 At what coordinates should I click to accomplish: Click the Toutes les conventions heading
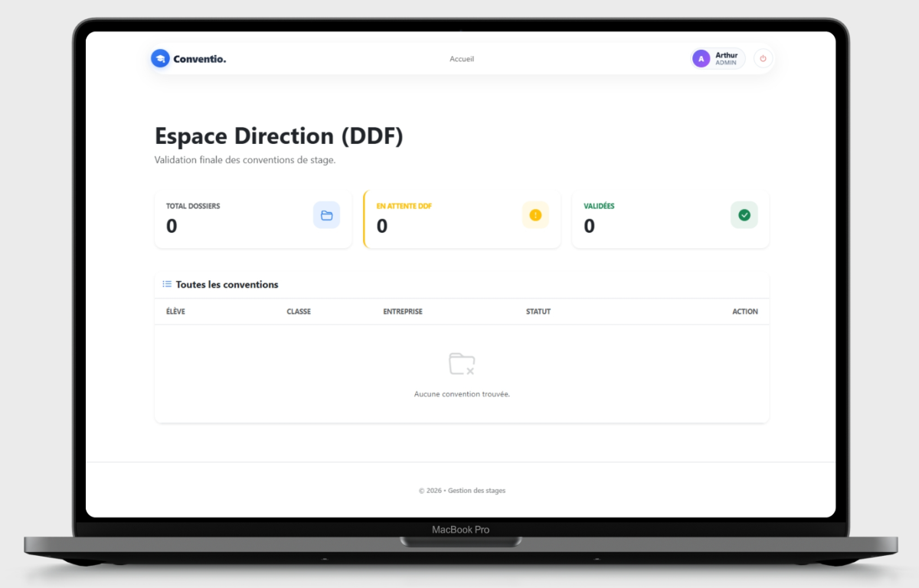227,284
